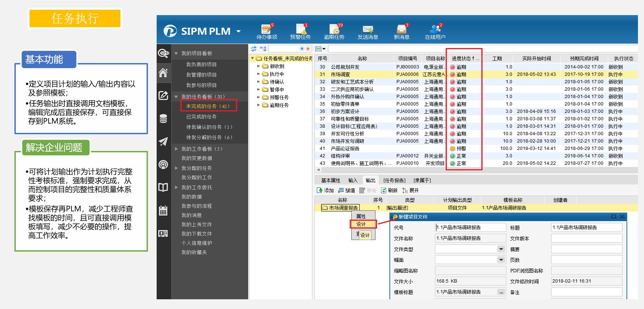Open 发送消息 send message icon

[368, 31]
